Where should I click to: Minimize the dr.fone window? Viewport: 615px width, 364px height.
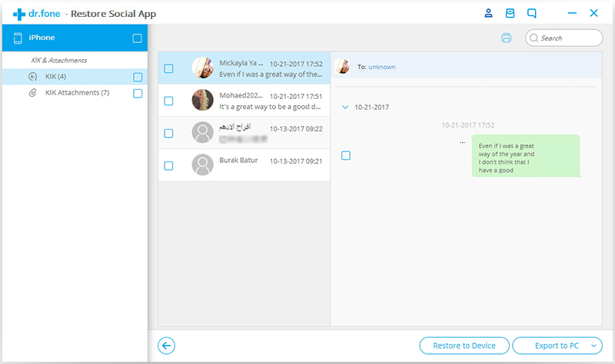pos(572,13)
